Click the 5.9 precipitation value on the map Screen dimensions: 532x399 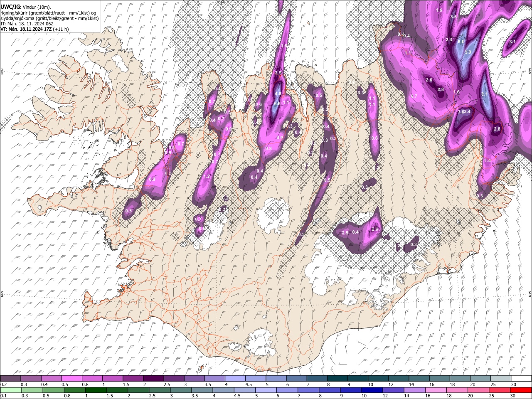pos(468,52)
